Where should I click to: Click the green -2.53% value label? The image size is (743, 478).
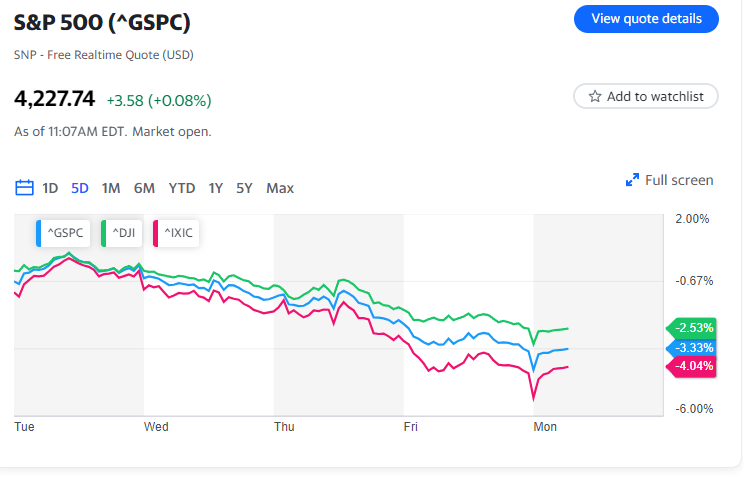[x=693, y=328]
